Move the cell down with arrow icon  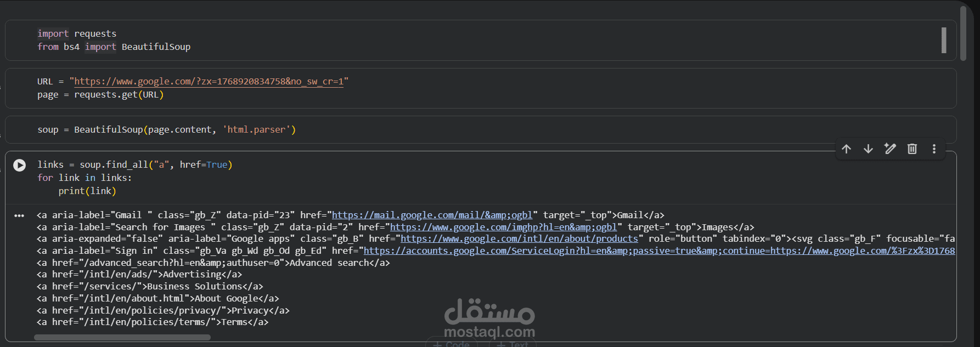point(868,149)
